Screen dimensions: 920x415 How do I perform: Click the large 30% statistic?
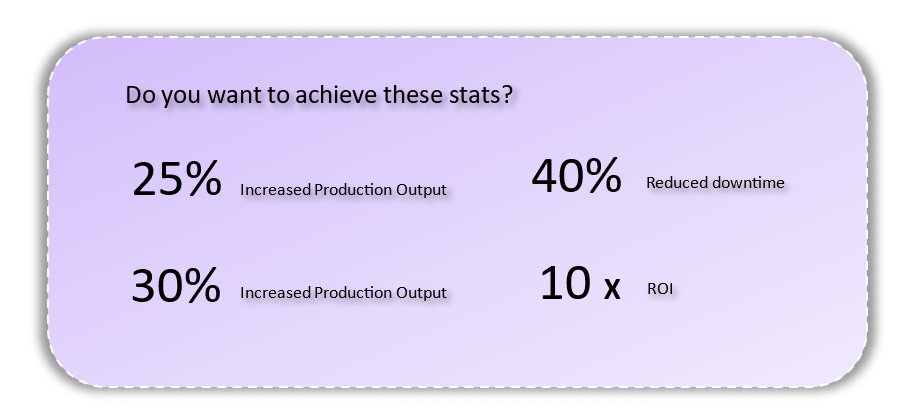coord(176,285)
